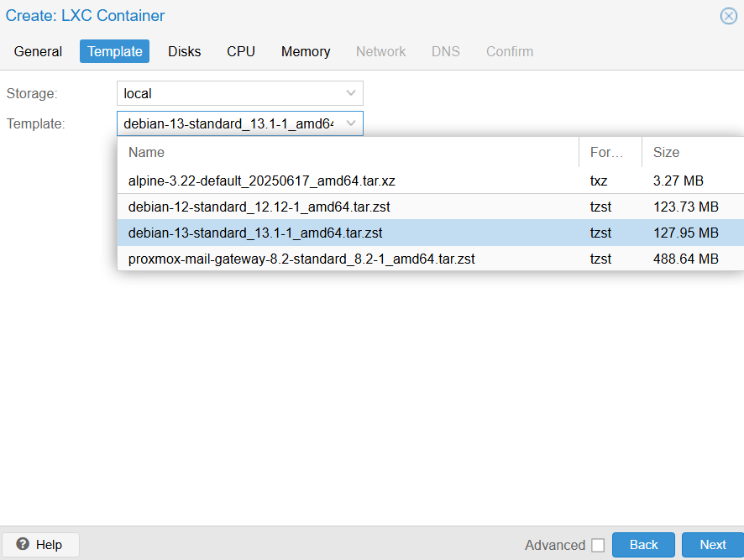744x560 pixels.
Task: Focus the Template input field
Action: [228, 123]
